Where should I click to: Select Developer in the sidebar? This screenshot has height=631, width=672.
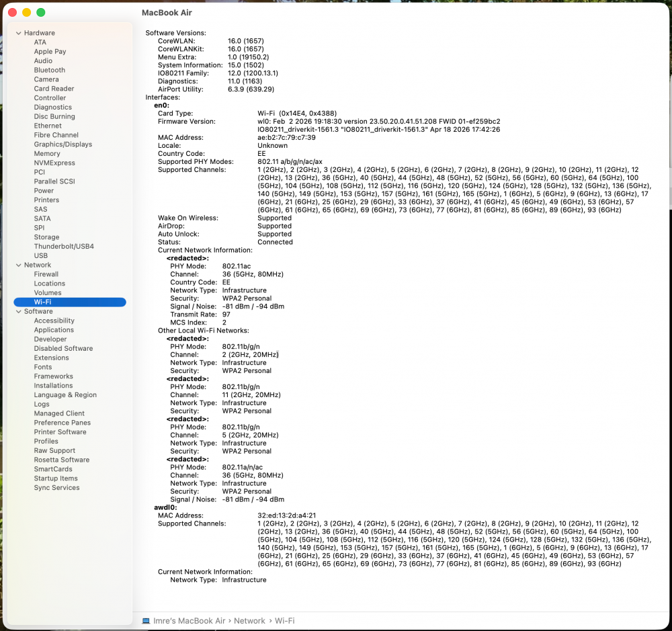tap(50, 339)
